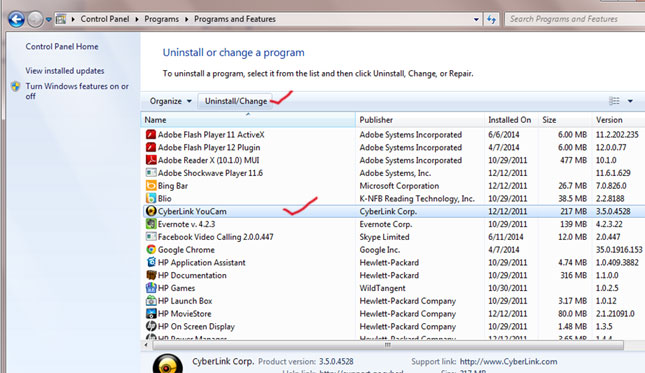Click the HP MovieStore icon
This screenshot has height=373, width=645.
pyautogui.click(x=151, y=313)
